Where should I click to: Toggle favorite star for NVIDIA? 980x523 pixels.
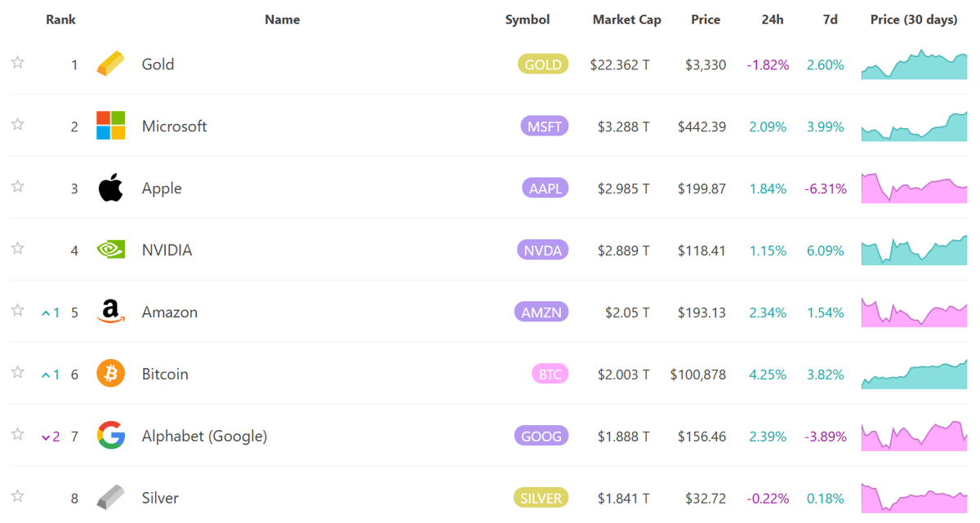click(18, 248)
